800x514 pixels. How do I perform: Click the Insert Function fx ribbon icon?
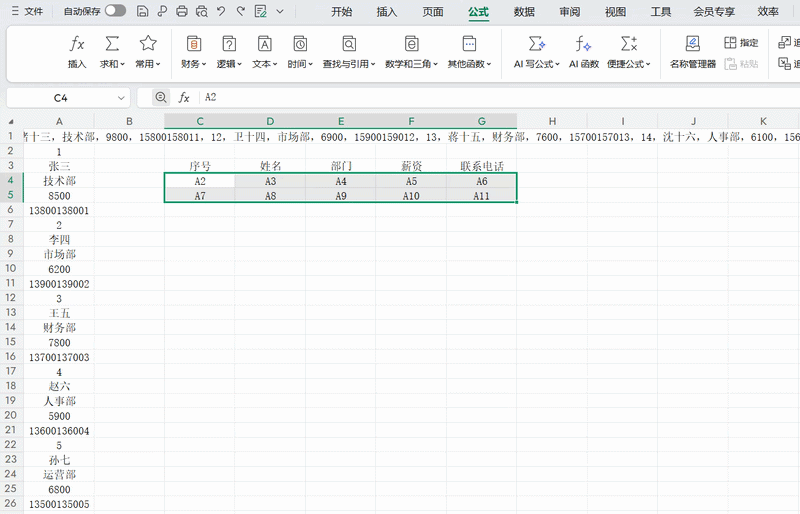[77, 45]
